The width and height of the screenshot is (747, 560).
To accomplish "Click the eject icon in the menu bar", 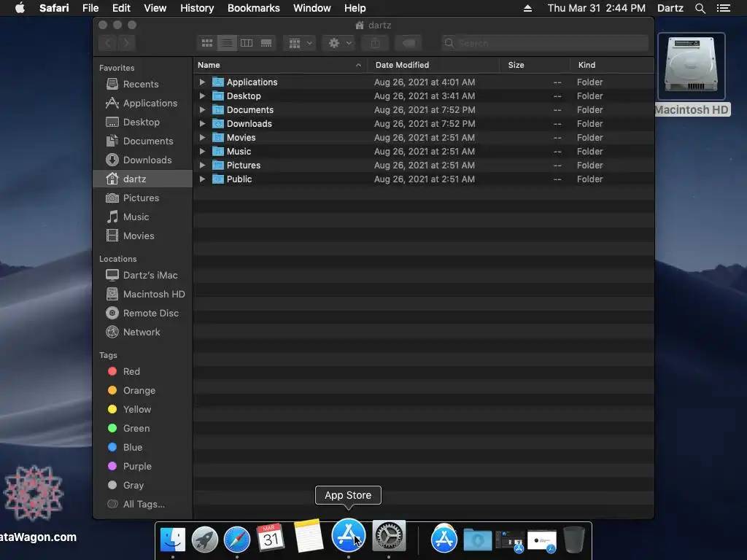I will pyautogui.click(x=527, y=8).
